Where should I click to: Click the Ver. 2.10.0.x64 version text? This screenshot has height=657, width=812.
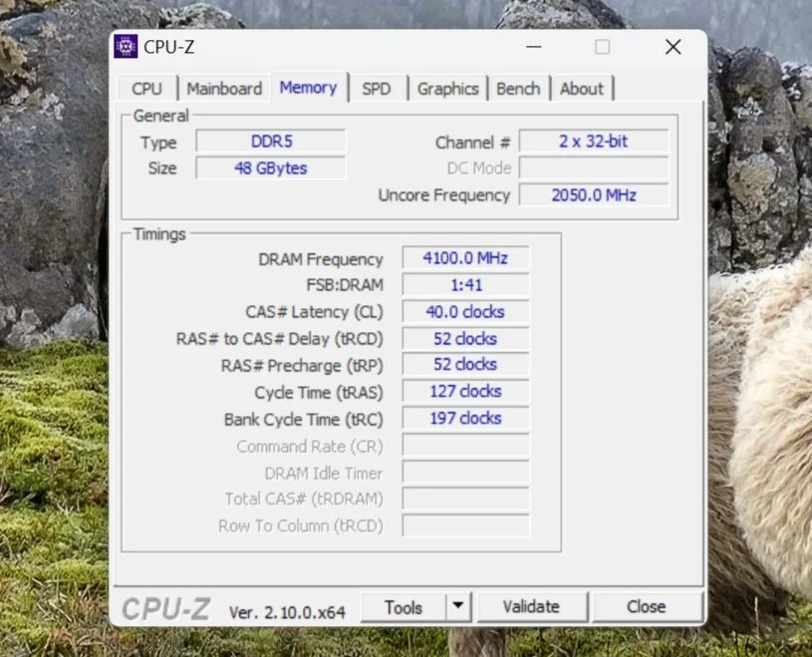pos(287,612)
